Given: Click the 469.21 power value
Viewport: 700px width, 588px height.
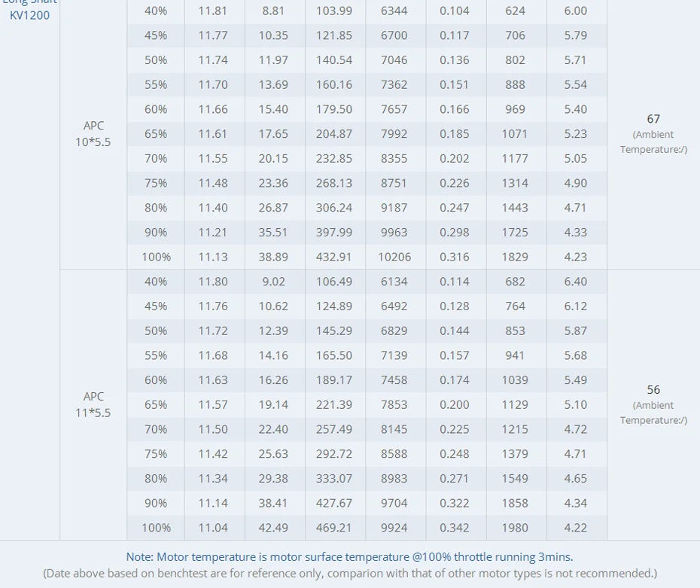Looking at the screenshot, I should (x=334, y=528).
